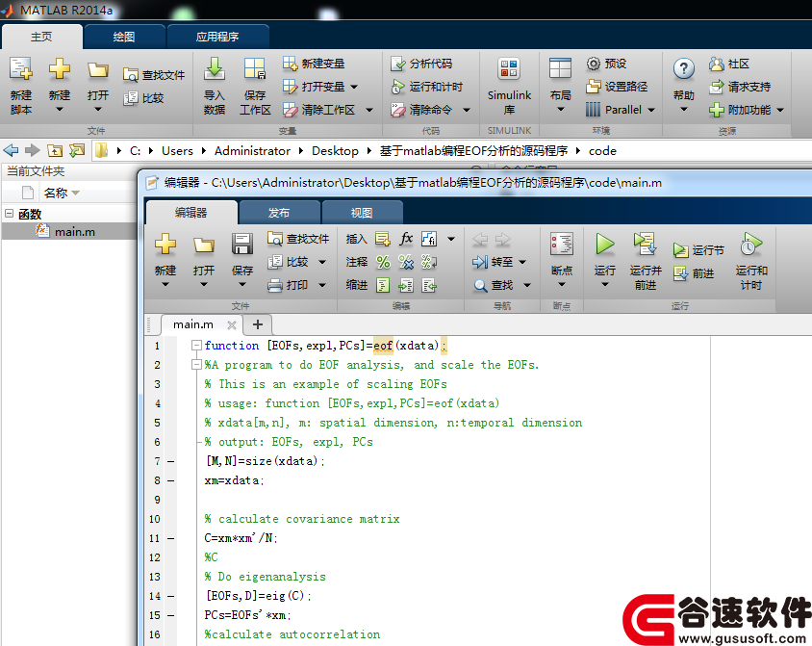Click the 名称 (Name) column header
Image resolution: width=812 pixels, height=646 pixels.
[x=56, y=193]
